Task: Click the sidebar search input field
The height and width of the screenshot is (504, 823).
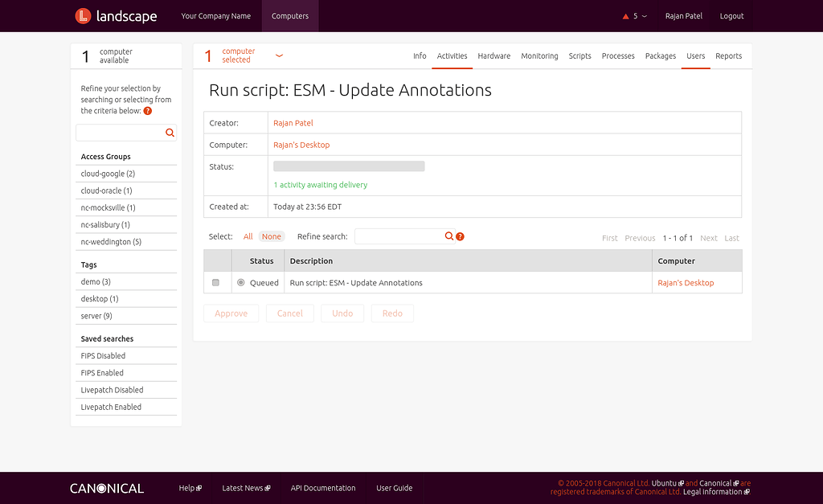Action: point(121,131)
